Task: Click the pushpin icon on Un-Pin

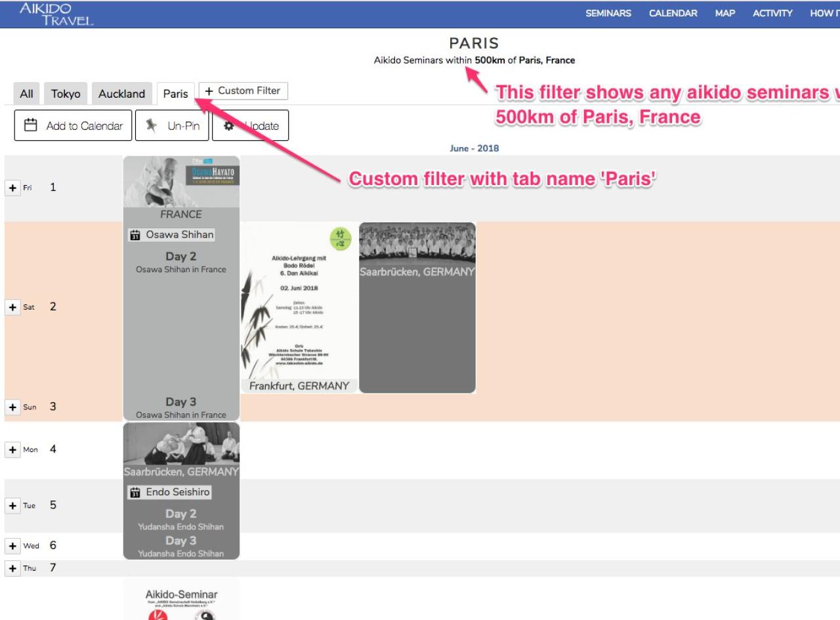Action: (x=152, y=126)
